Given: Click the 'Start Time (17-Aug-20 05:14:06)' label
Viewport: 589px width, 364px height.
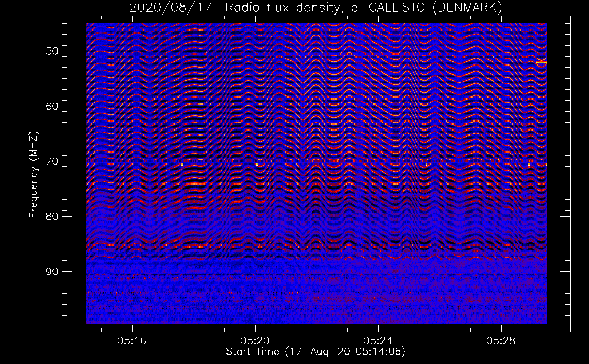Looking at the screenshot, I should (316, 352).
